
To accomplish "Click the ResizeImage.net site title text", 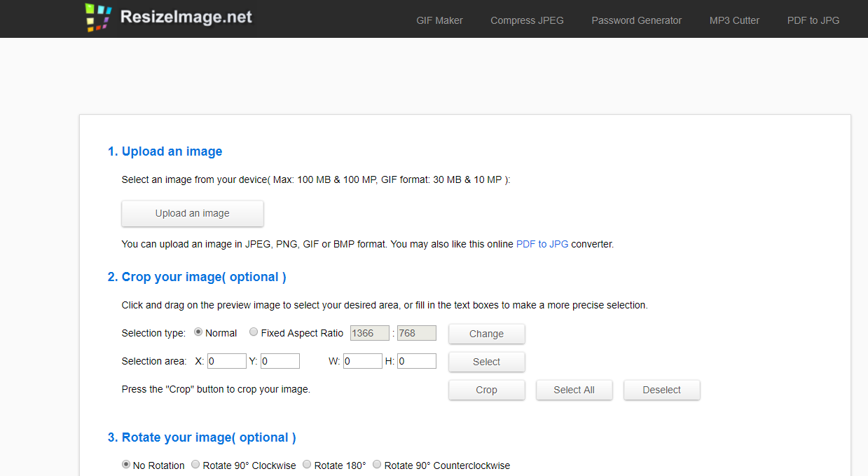I will click(186, 18).
